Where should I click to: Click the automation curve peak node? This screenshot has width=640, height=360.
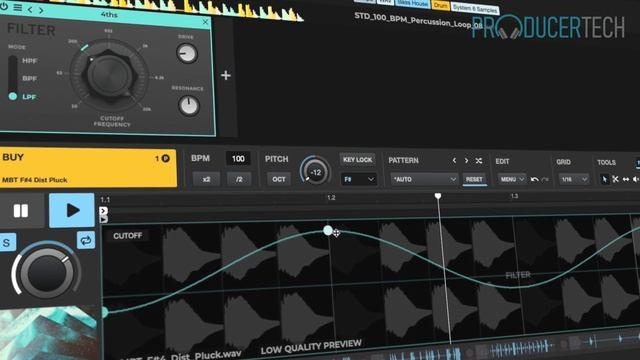click(328, 231)
